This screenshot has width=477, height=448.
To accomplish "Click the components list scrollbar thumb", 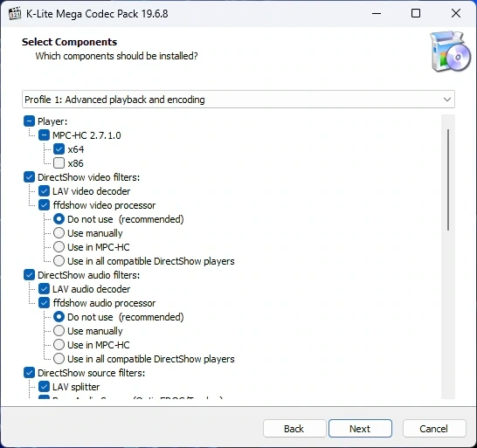I will click(x=448, y=180).
